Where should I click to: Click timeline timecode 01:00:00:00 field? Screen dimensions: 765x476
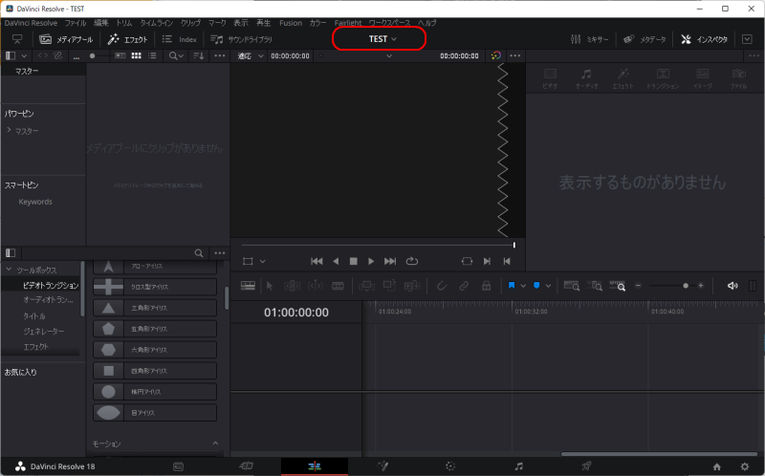point(296,313)
